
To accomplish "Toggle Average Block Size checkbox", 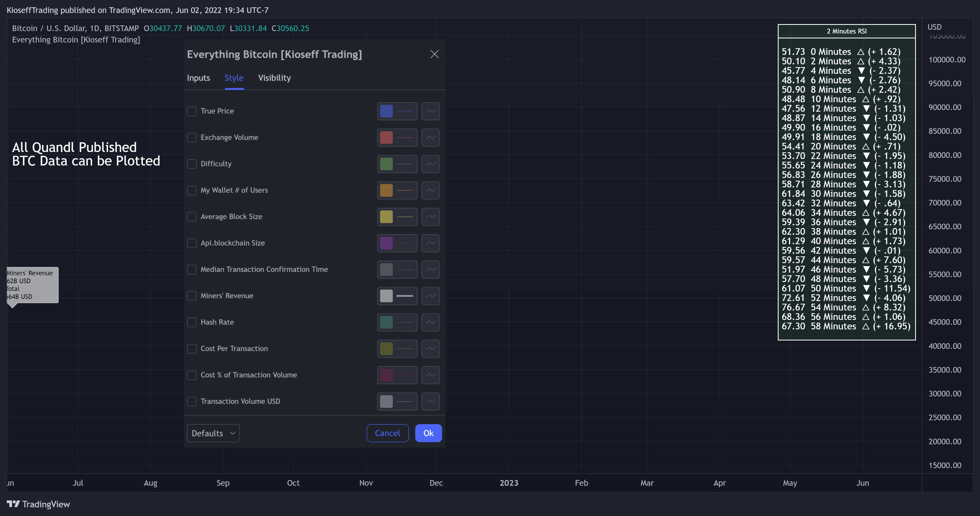I will click(x=192, y=217).
